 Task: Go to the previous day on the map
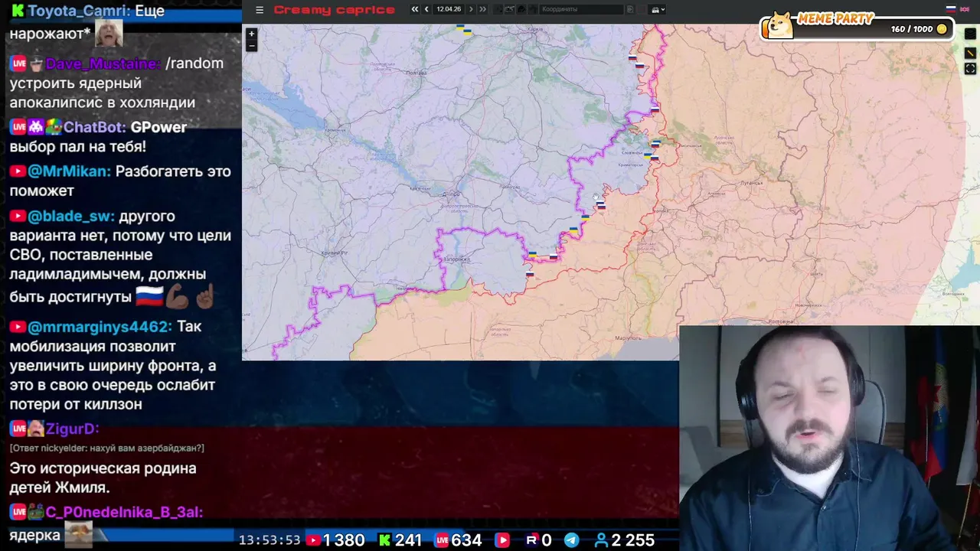pyautogui.click(x=426, y=9)
